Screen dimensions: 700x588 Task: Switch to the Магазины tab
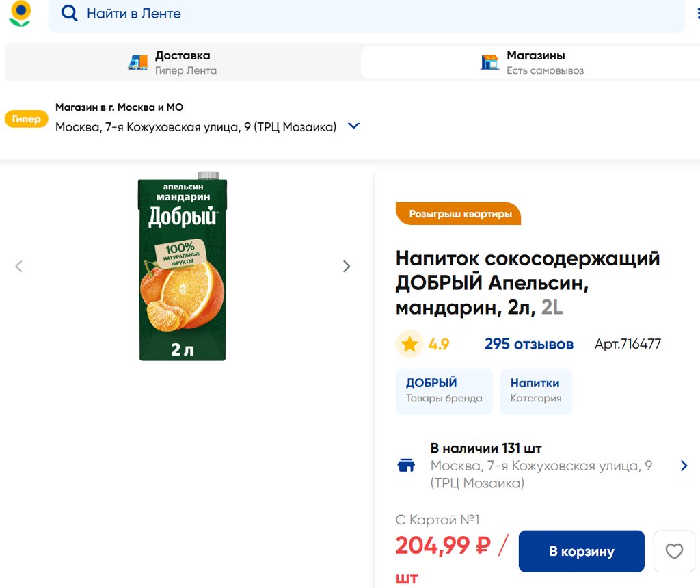click(535, 62)
